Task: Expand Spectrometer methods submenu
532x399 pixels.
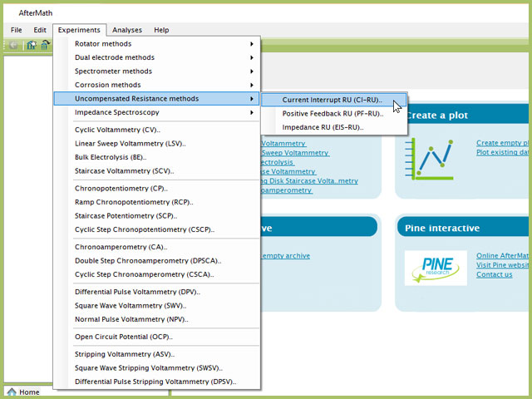Action: coord(157,71)
